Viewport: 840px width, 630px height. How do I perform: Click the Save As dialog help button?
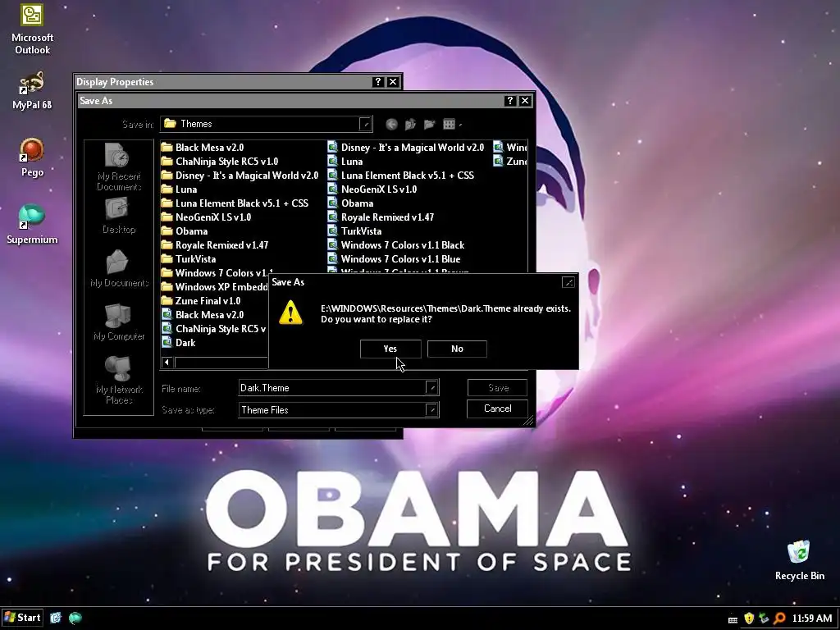[509, 101]
